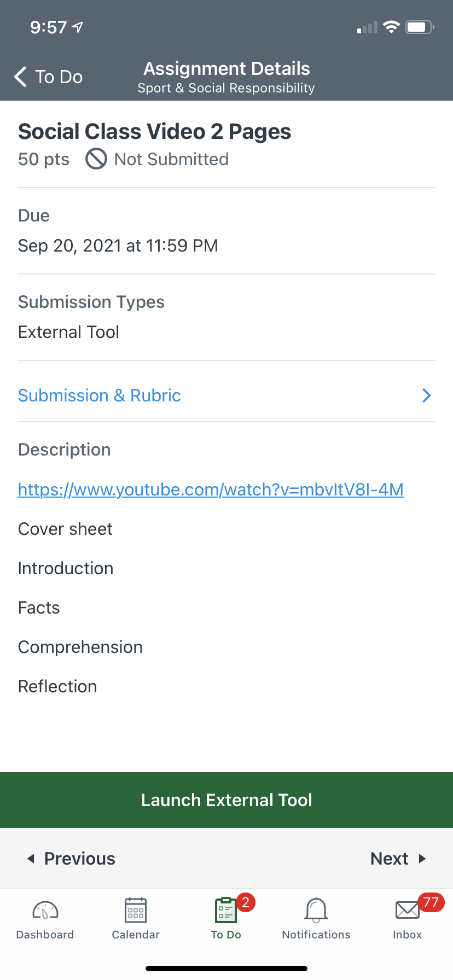Tap the To Do badge count
This screenshot has width=453, height=980.
(x=246, y=902)
